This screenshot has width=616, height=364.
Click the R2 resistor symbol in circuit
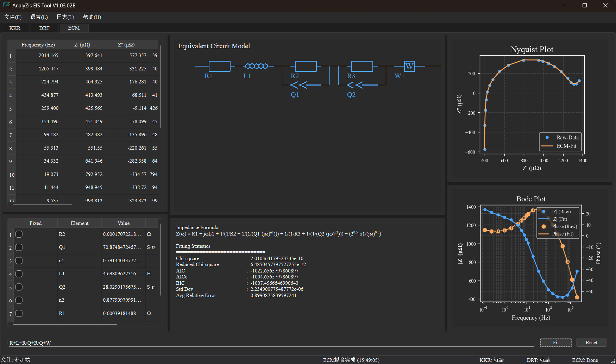306,66
